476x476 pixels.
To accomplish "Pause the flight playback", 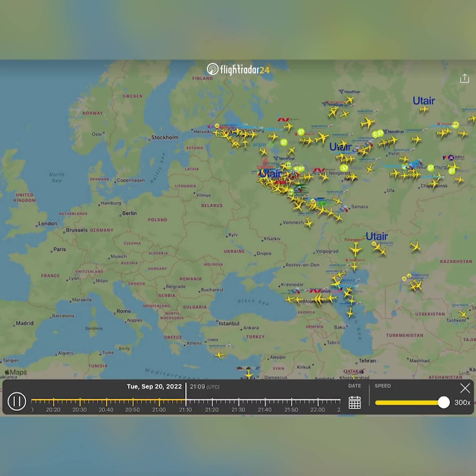I will (17, 401).
